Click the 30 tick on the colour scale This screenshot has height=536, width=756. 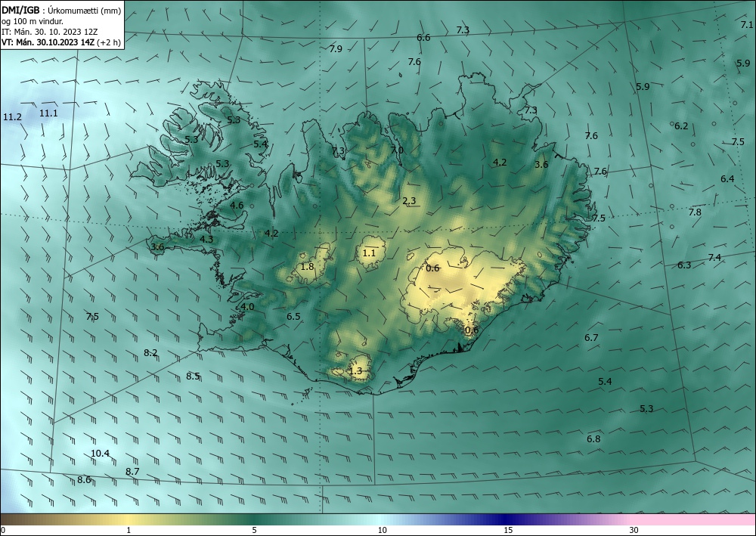tap(634, 530)
